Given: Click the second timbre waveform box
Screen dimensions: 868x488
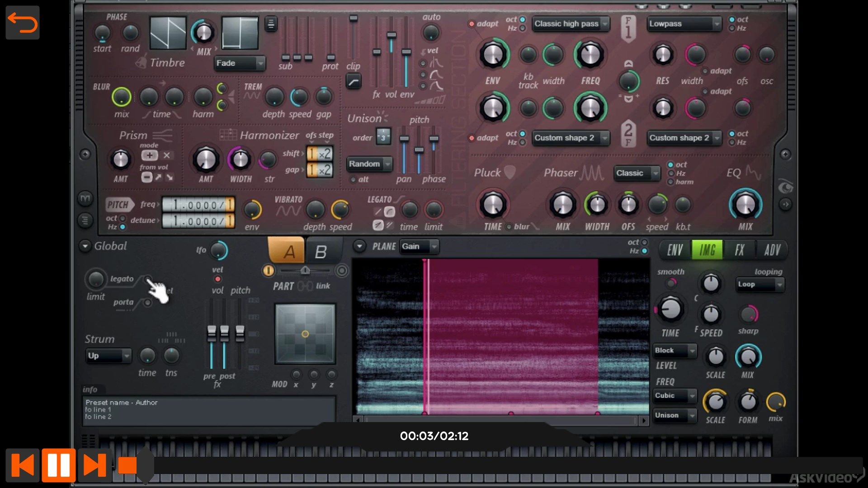Looking at the screenshot, I should coord(240,33).
